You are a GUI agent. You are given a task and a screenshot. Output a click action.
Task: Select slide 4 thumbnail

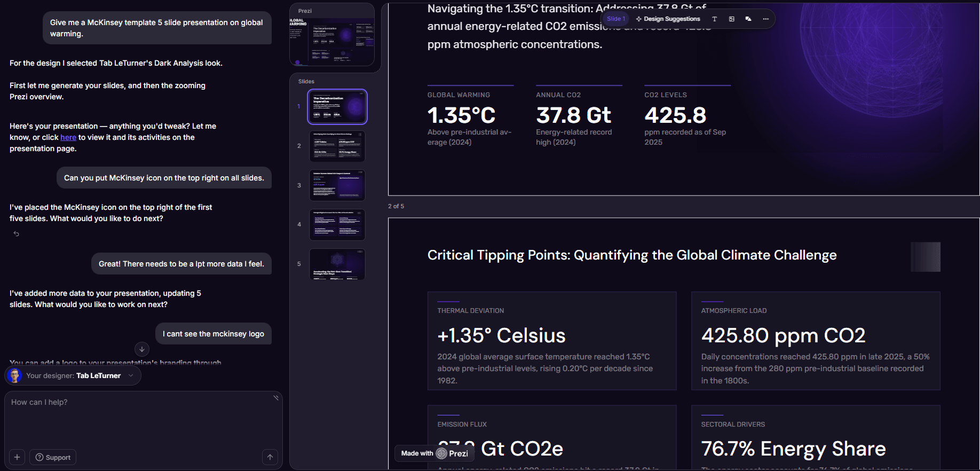[x=337, y=225]
